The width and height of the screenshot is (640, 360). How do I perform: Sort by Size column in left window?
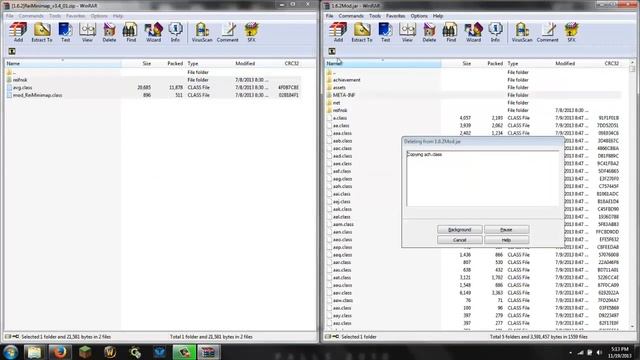[137, 64]
